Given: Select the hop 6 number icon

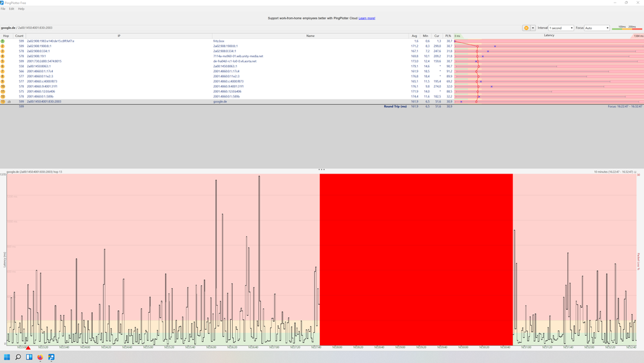Looking at the screenshot, I should [3, 66].
